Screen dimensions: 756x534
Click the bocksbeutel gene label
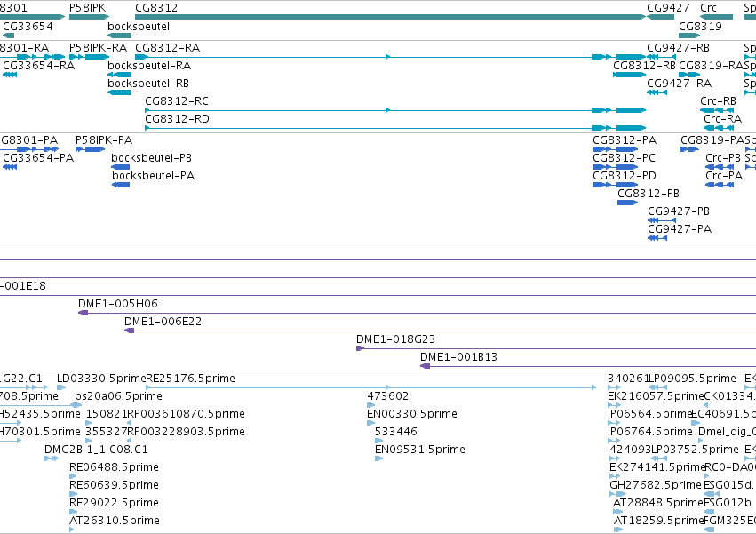click(x=139, y=26)
